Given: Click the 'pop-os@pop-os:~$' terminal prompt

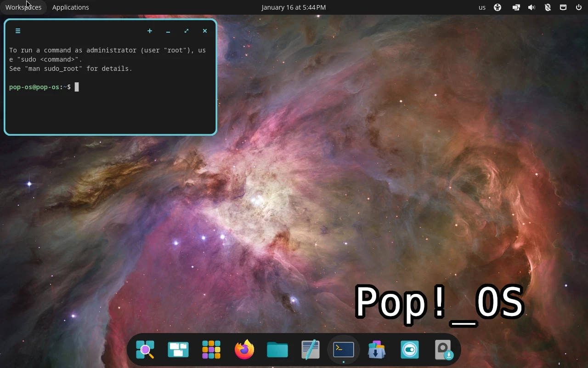Looking at the screenshot, I should point(40,87).
